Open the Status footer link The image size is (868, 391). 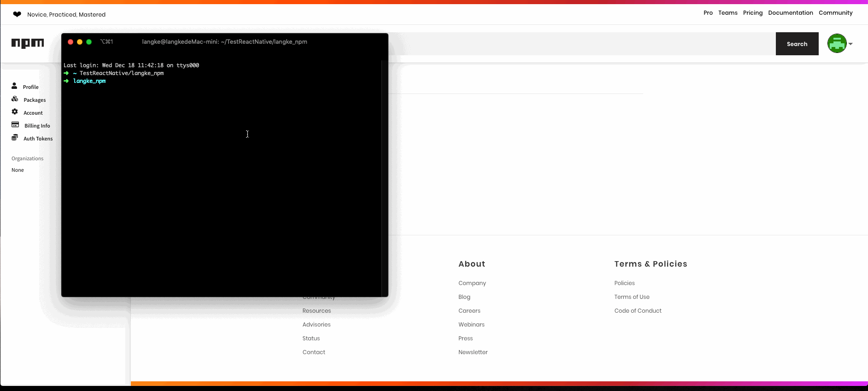pos(311,338)
